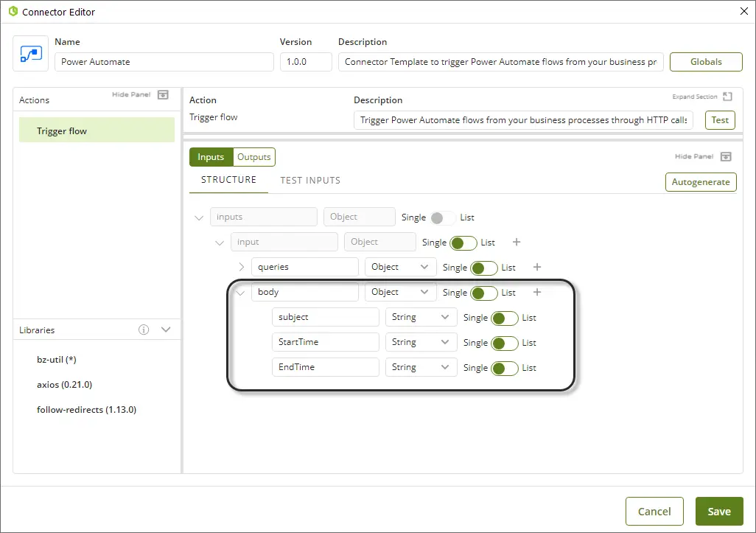
Task: Add a field under body with plus
Action: pyautogui.click(x=537, y=292)
